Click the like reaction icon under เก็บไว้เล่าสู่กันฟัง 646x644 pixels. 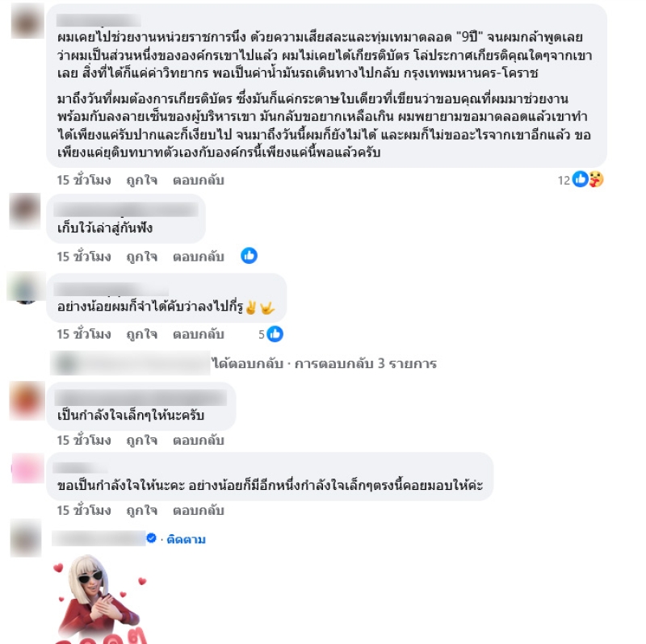(x=250, y=256)
